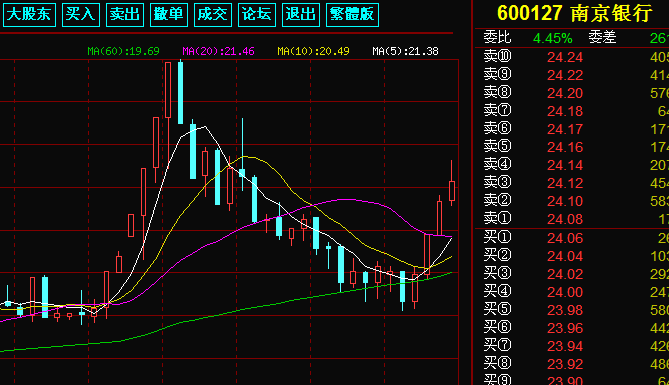Click the MA(5) indicator label

[x=405, y=51]
